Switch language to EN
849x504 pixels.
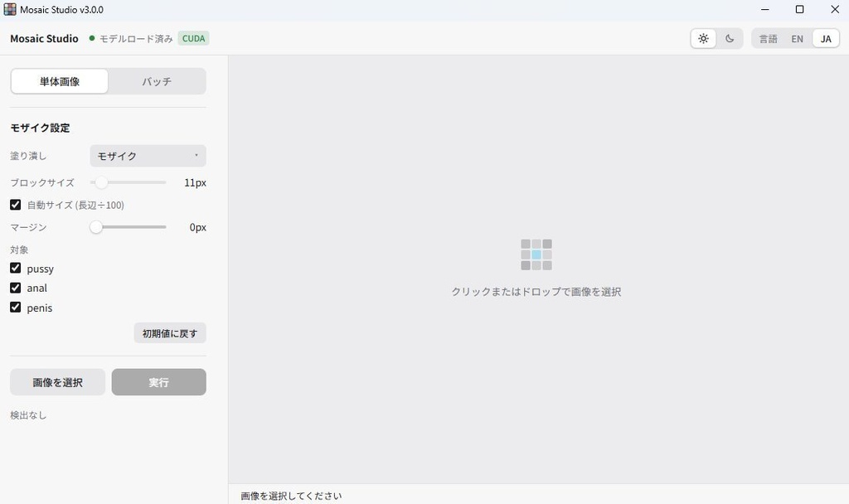tap(797, 38)
